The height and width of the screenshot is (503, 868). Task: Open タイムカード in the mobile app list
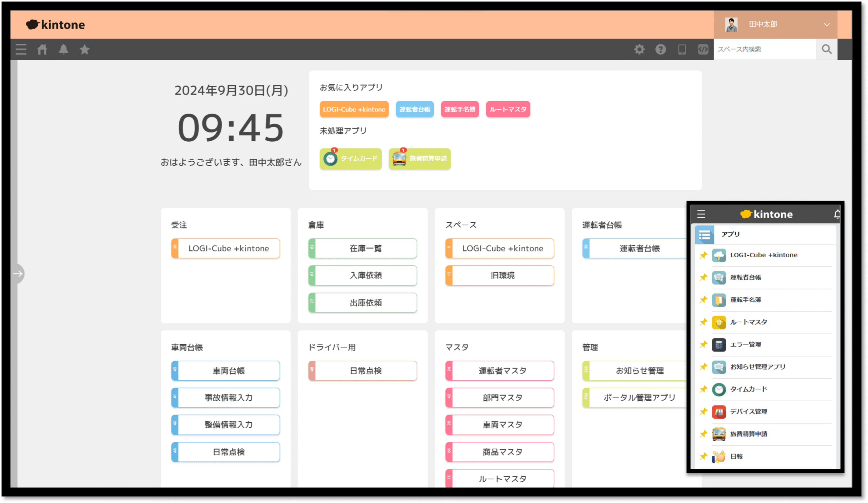(x=748, y=389)
